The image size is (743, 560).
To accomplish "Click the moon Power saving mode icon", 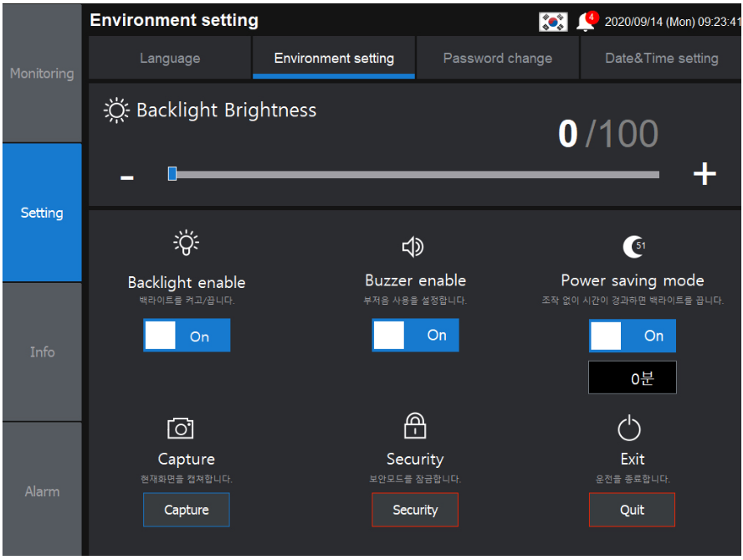I will [633, 246].
